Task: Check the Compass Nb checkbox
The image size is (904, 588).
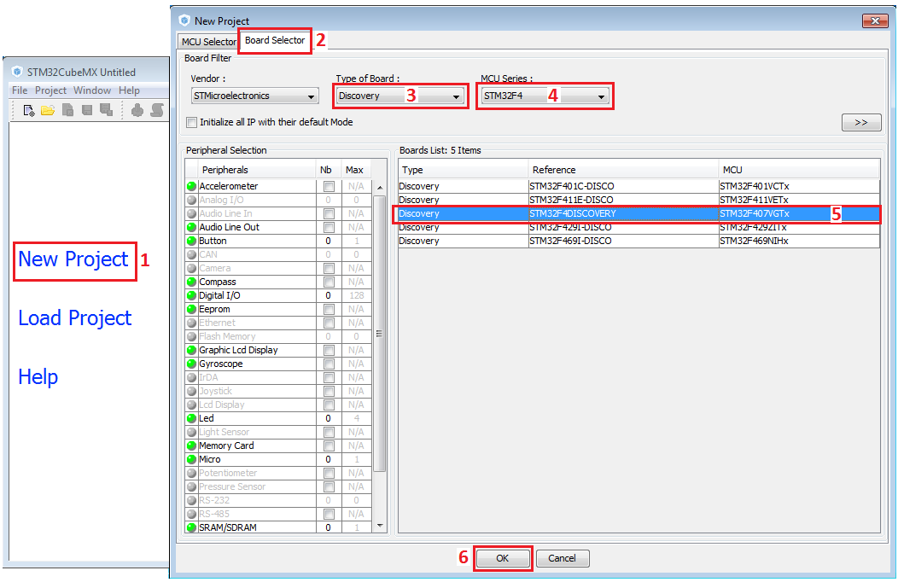Action: click(329, 282)
